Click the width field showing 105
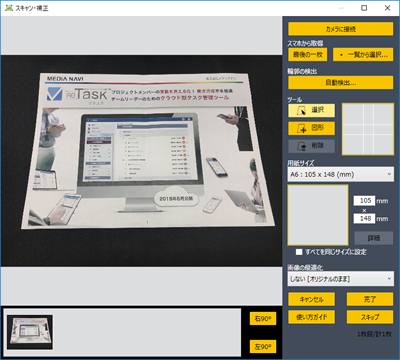The height and width of the screenshot is (360, 400). pos(364,201)
